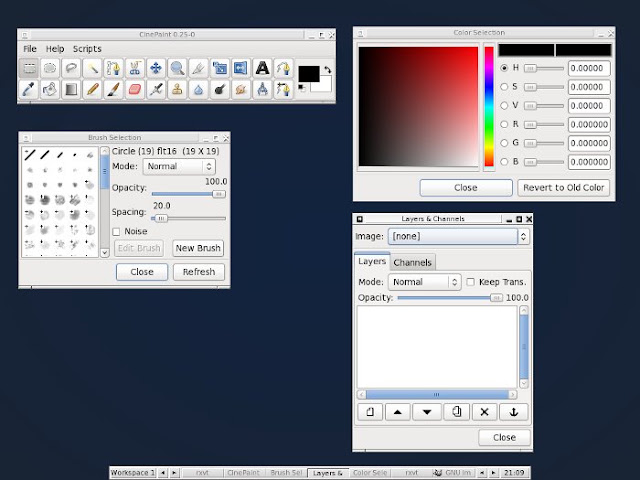Select the V value radio button
This screenshot has height=480, width=640.
point(504,105)
